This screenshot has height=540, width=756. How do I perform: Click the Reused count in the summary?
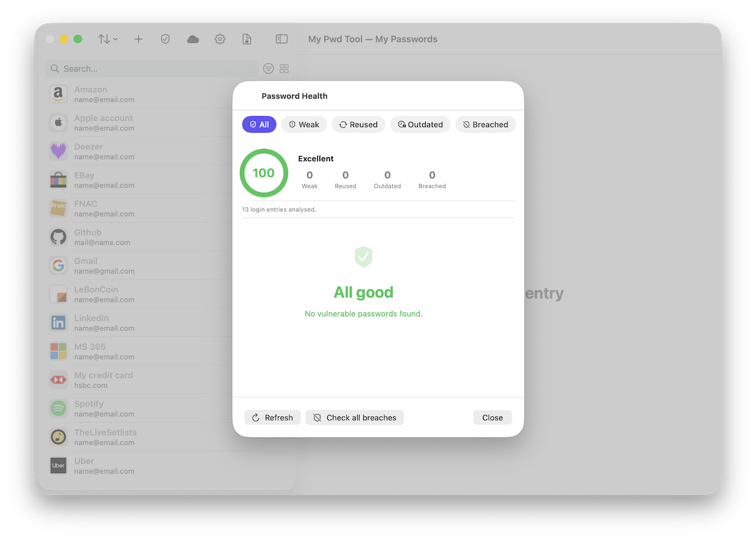point(345,179)
